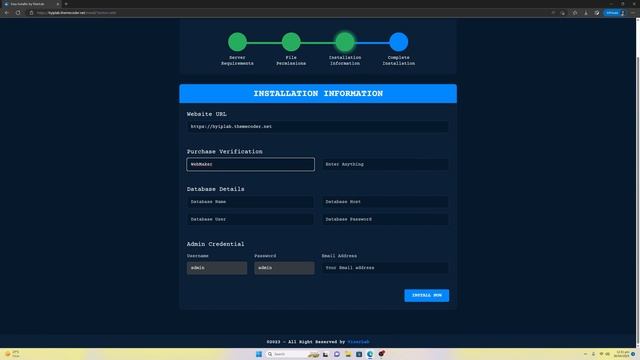Close the Easy Installer browser tab
The width and height of the screenshot is (640, 360).
coord(58,4)
